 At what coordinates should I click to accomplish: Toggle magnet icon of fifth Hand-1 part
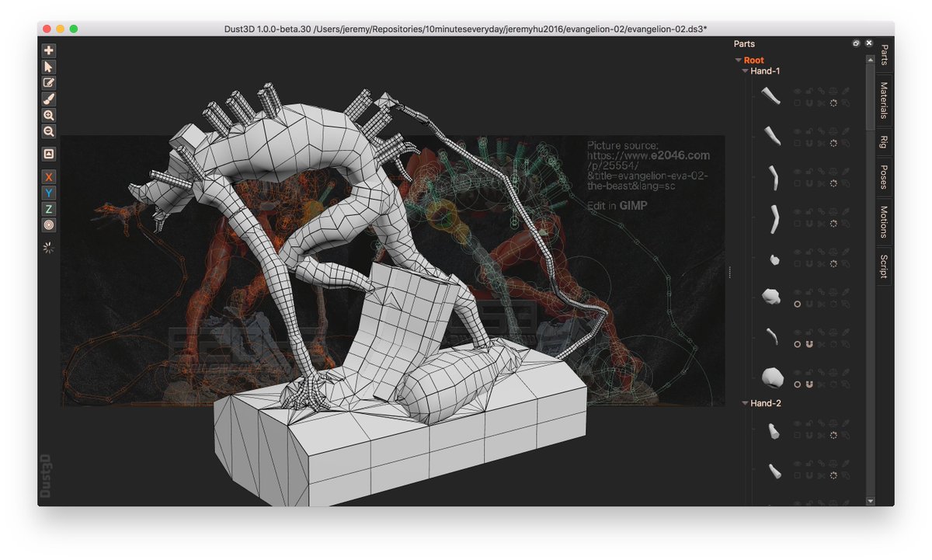[x=809, y=264]
